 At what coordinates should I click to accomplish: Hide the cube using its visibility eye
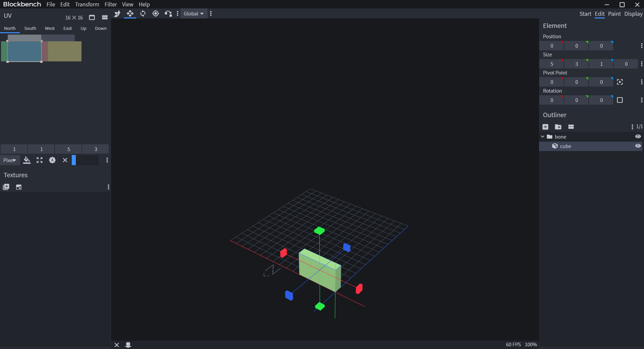point(638,146)
